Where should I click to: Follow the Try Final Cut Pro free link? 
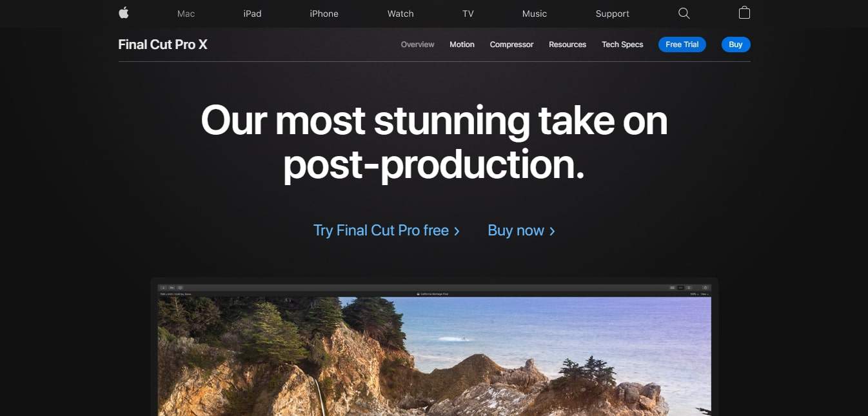pyautogui.click(x=386, y=230)
